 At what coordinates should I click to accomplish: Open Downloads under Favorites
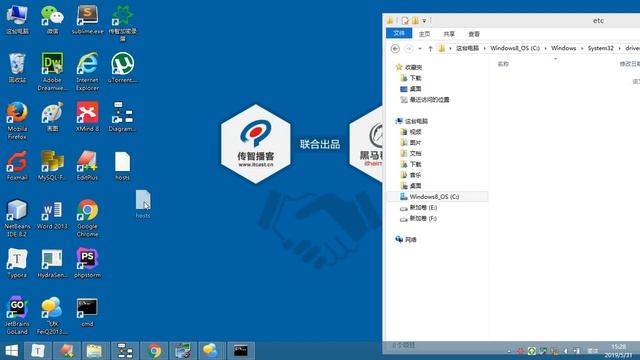[x=411, y=78]
